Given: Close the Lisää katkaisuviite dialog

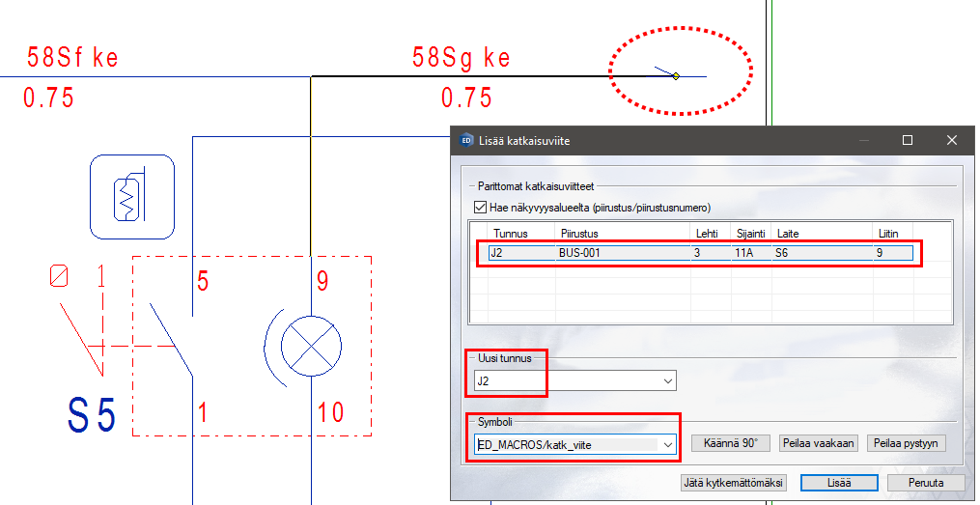Looking at the screenshot, I should click(951, 141).
